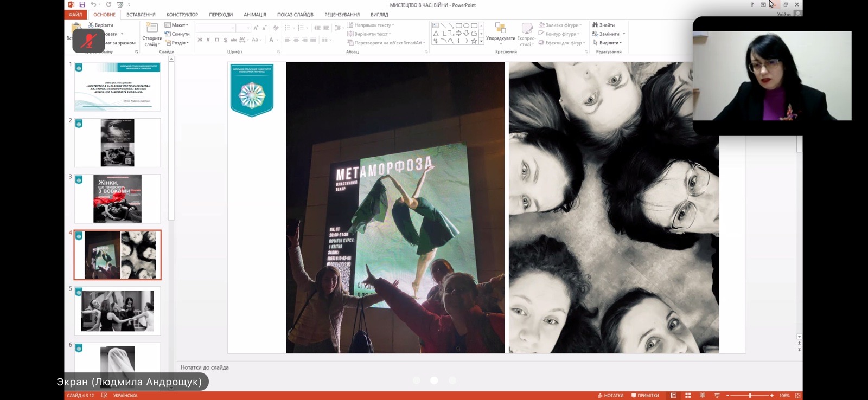Toggle the Comments (Примітки) pane button
Viewport: 868px width, 400px height.
[x=645, y=396]
